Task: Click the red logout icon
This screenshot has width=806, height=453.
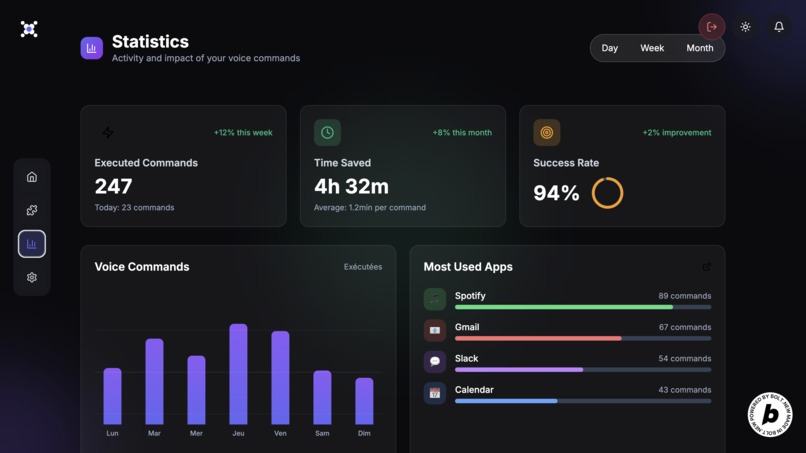Action: tap(712, 27)
